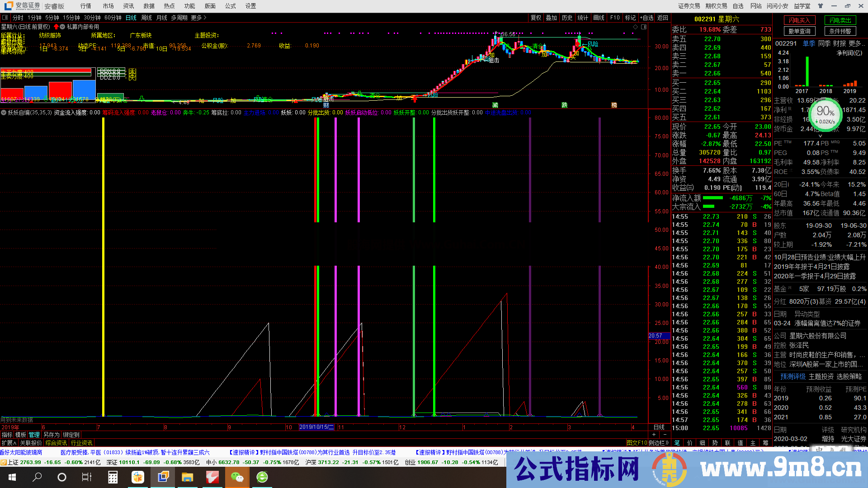The image size is (868, 488).
Task: Switch to 周线 weekly period
Action: click(146, 18)
